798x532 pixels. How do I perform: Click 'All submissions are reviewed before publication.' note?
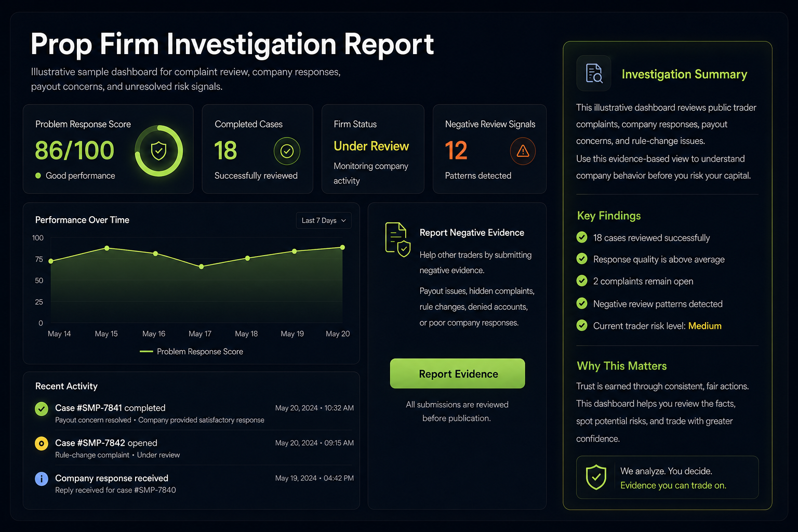click(x=457, y=411)
